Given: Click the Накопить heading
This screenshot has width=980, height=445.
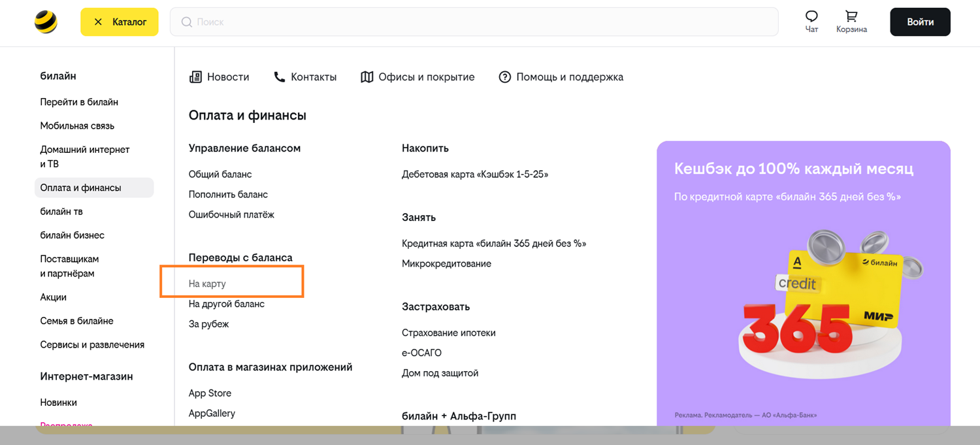Looking at the screenshot, I should point(425,148).
